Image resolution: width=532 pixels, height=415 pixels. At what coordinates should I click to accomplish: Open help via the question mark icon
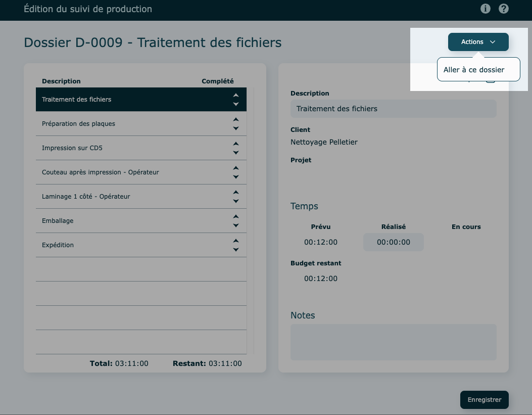point(503,9)
